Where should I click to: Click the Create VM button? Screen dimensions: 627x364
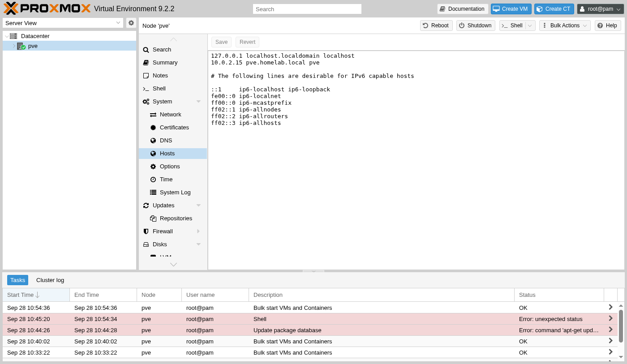511,9
